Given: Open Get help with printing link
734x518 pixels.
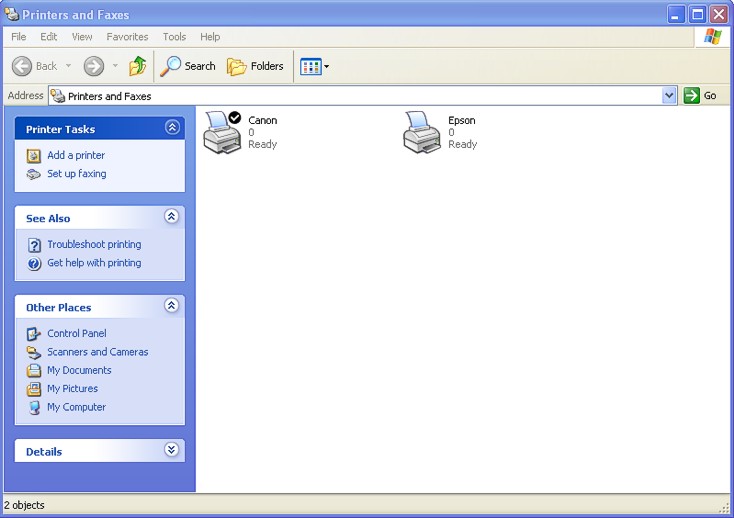Looking at the screenshot, I should coord(94,263).
